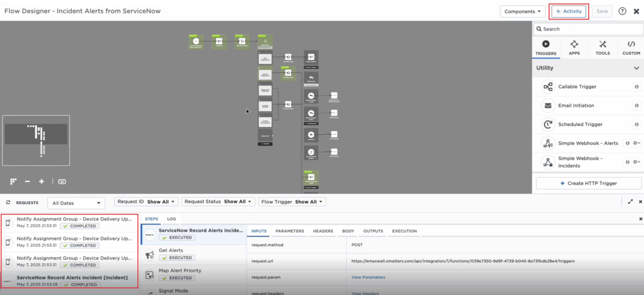Select the Map Alert Priority step
The image size is (644, 295).
pyautogui.click(x=194, y=275)
